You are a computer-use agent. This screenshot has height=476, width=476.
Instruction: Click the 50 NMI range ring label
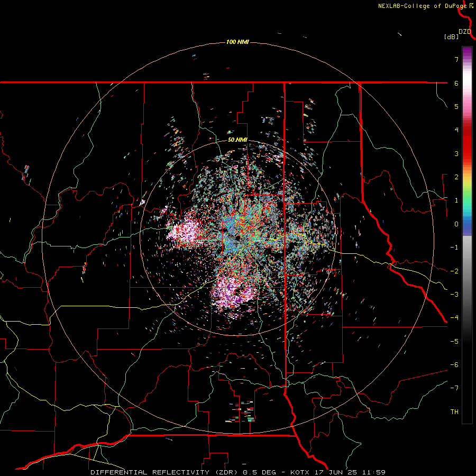237,140
